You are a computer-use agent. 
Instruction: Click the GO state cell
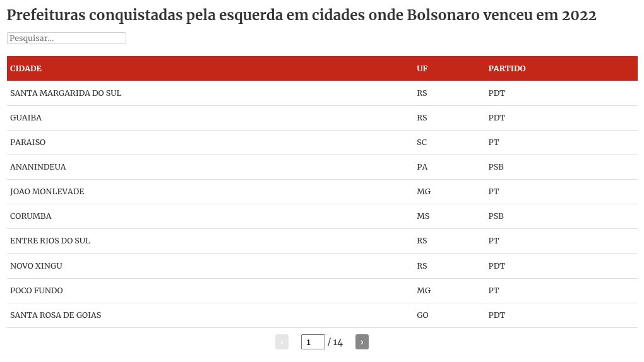(422, 315)
